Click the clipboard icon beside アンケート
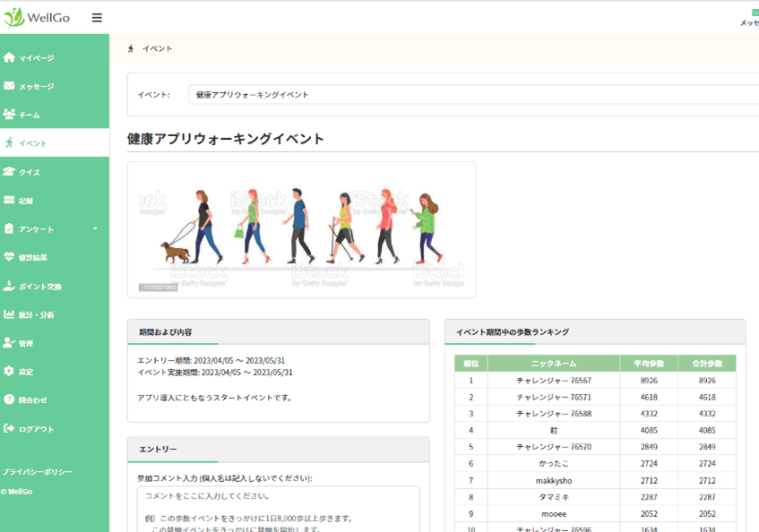Viewport: 759px width, 532px height. (9, 228)
